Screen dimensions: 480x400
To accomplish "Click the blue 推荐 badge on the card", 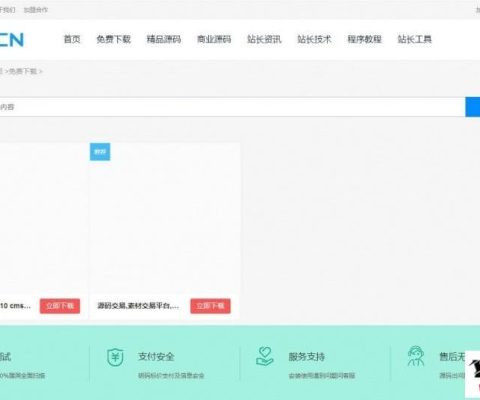I will pyautogui.click(x=100, y=152).
